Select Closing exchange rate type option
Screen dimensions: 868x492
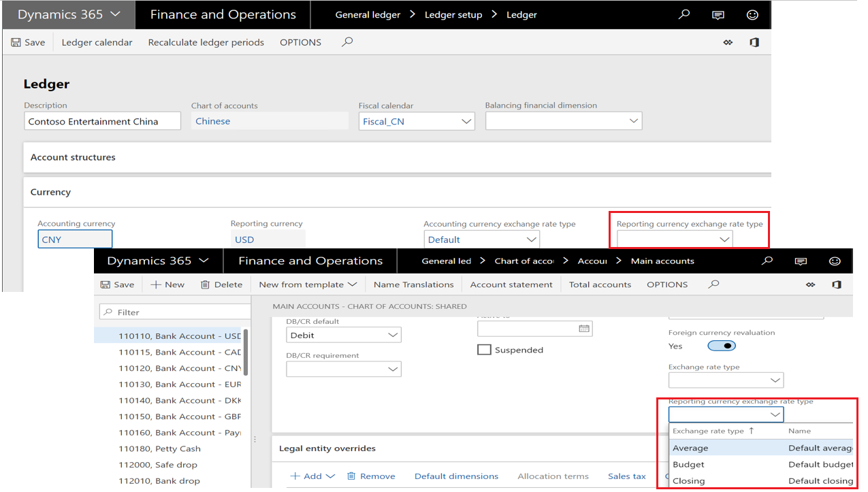[x=689, y=480]
